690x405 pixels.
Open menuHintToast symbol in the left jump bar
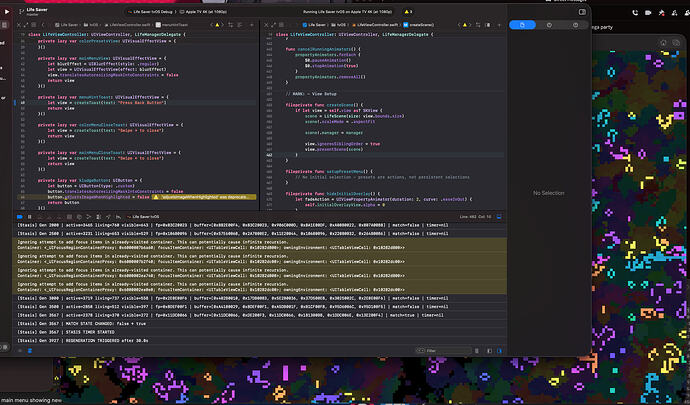172,25
